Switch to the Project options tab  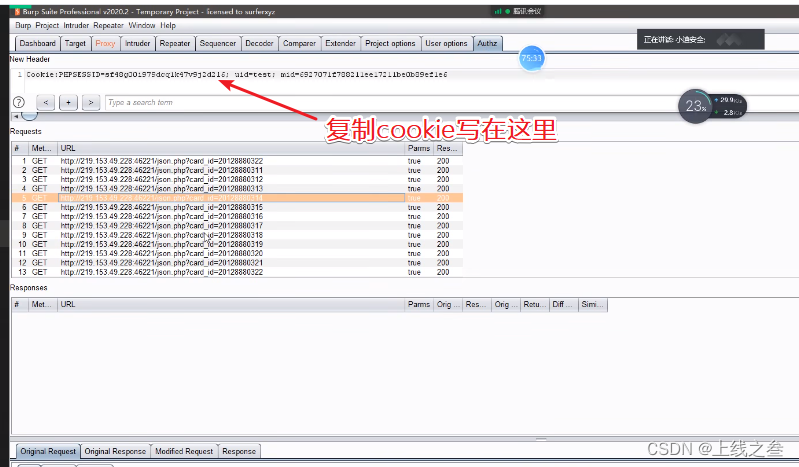(390, 43)
